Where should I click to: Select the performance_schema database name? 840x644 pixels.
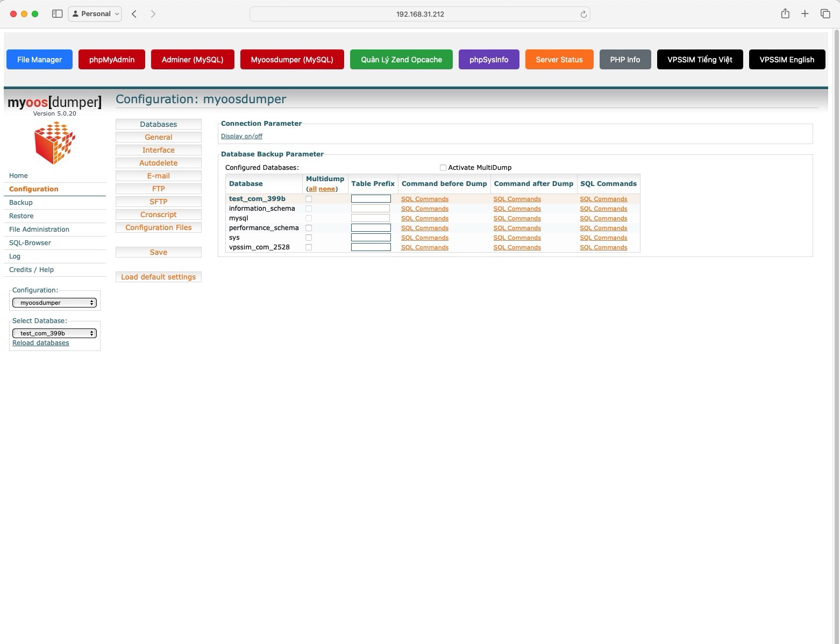point(264,228)
